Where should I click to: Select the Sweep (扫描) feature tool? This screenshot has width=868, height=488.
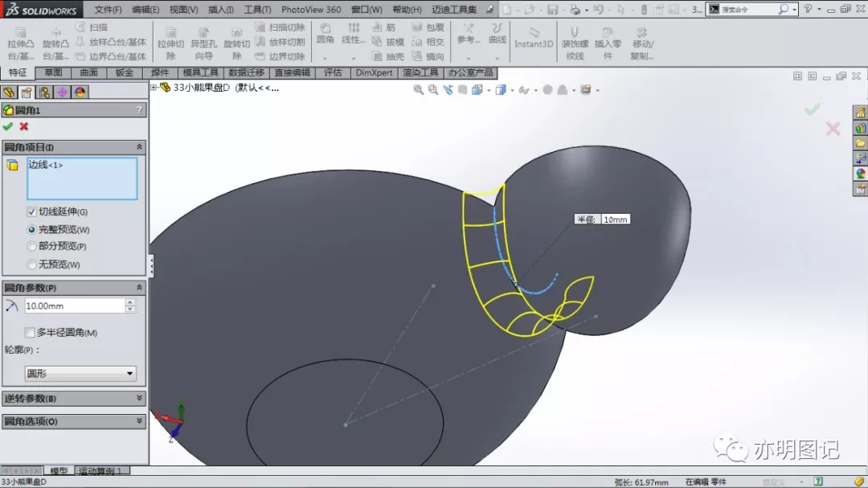pyautogui.click(x=92, y=27)
